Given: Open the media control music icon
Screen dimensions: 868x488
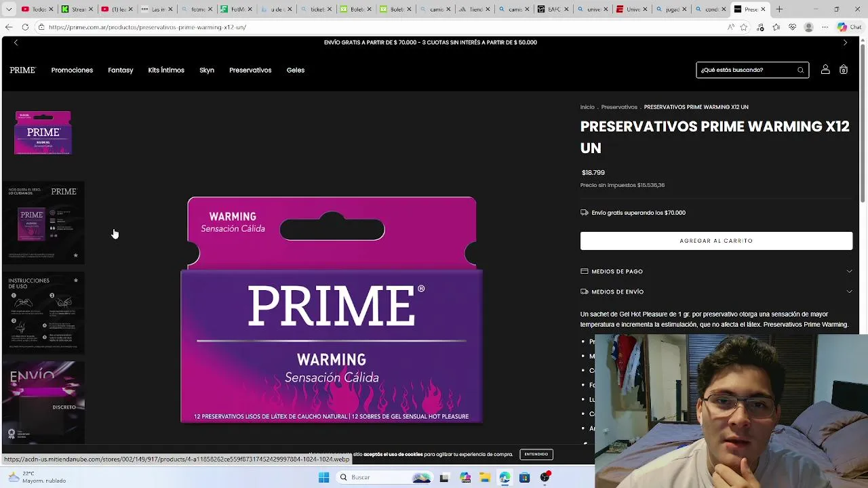Looking at the screenshot, I should click(761, 27).
